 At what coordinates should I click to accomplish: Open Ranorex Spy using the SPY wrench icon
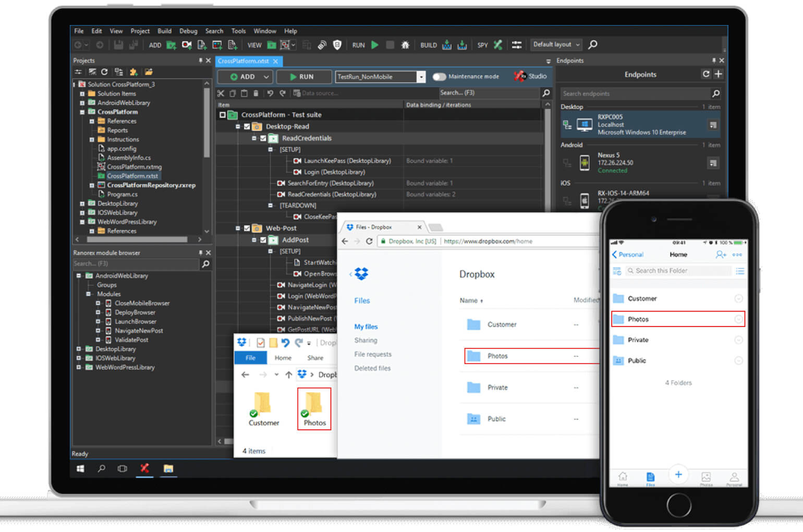pyautogui.click(x=497, y=45)
